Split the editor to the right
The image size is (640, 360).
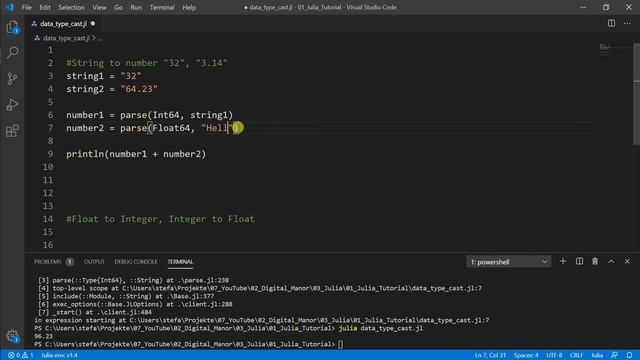click(x=611, y=23)
